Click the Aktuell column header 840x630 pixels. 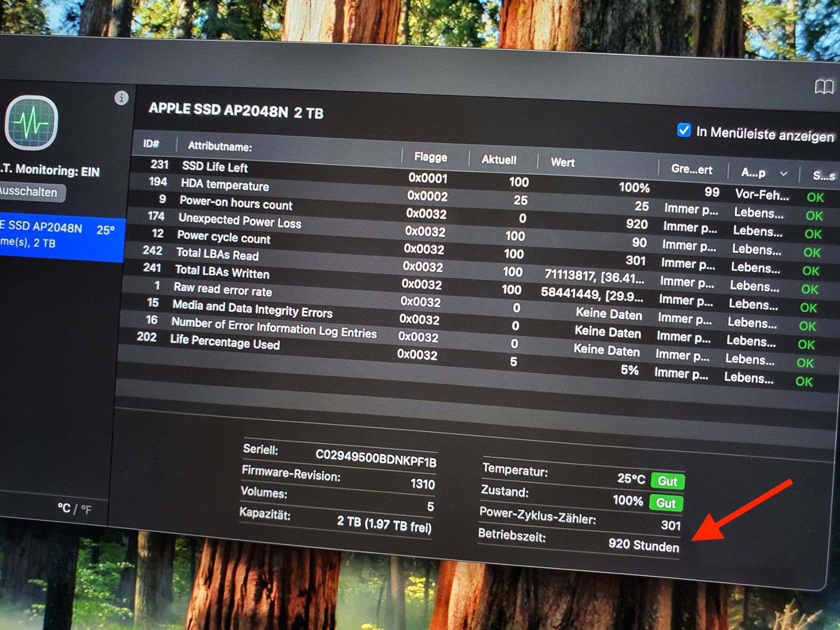tap(499, 160)
